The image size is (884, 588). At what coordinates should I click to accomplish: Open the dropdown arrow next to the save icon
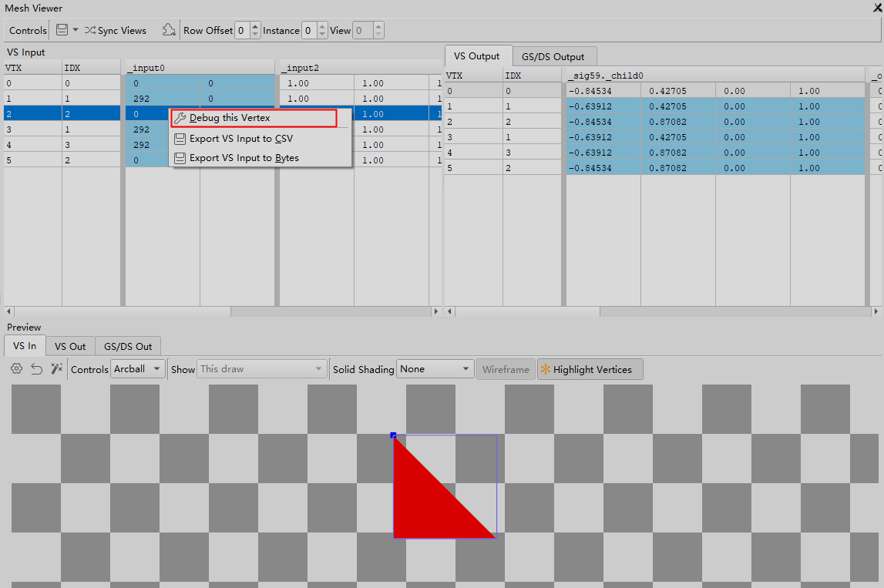click(75, 30)
